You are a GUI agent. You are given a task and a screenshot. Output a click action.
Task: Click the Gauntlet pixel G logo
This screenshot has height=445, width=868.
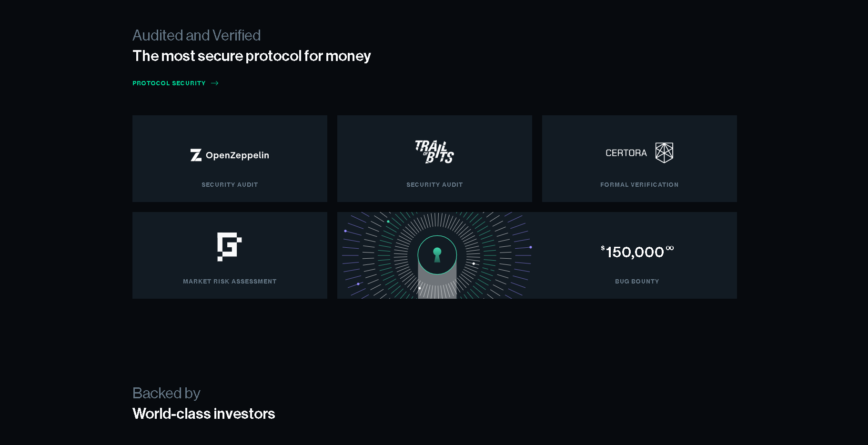[230, 247]
